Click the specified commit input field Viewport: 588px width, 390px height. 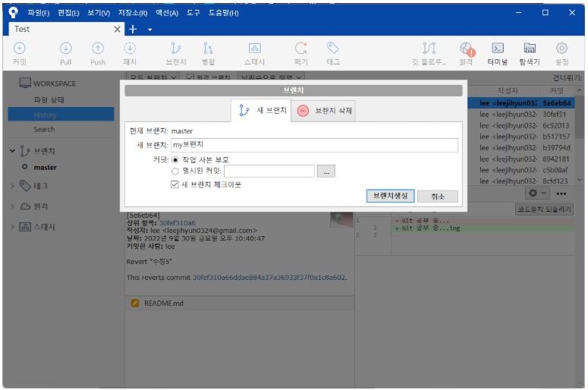(x=269, y=171)
